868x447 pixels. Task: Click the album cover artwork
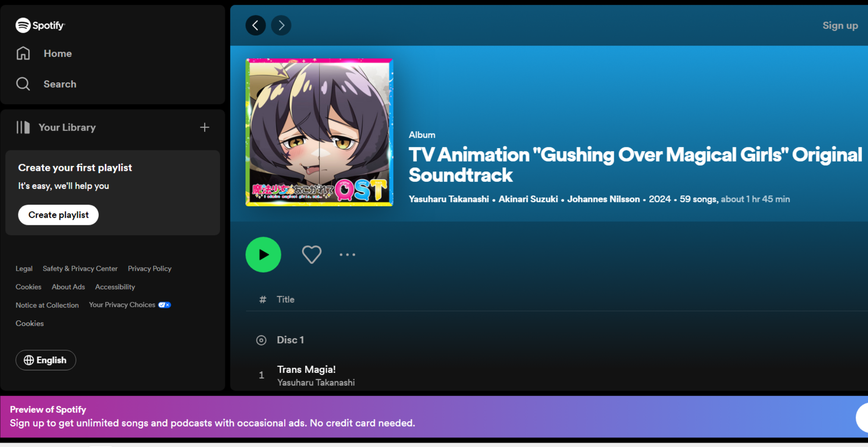(319, 132)
